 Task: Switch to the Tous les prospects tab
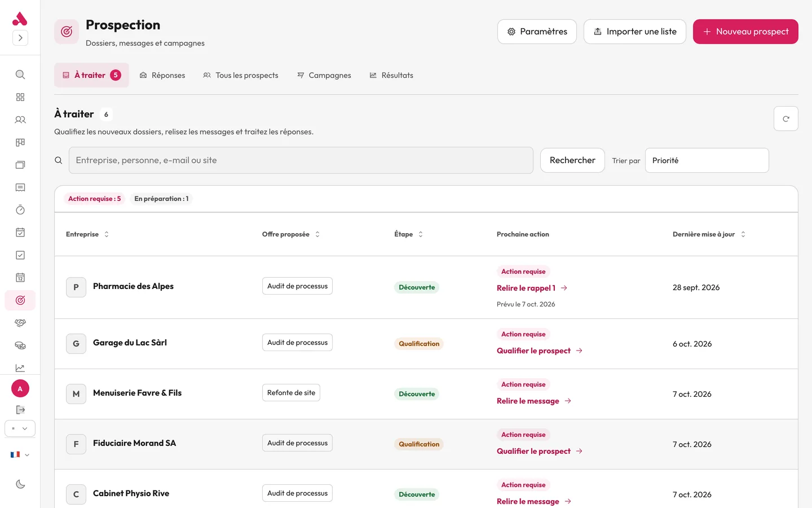241,75
